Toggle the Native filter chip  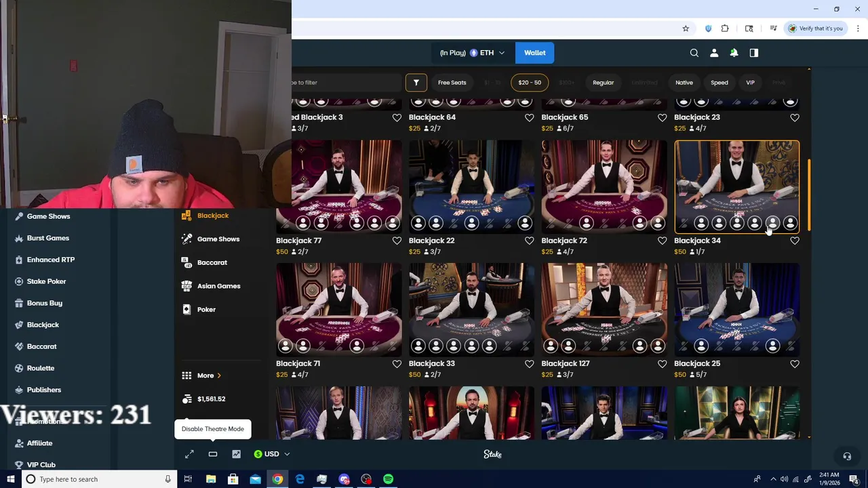pos(684,83)
